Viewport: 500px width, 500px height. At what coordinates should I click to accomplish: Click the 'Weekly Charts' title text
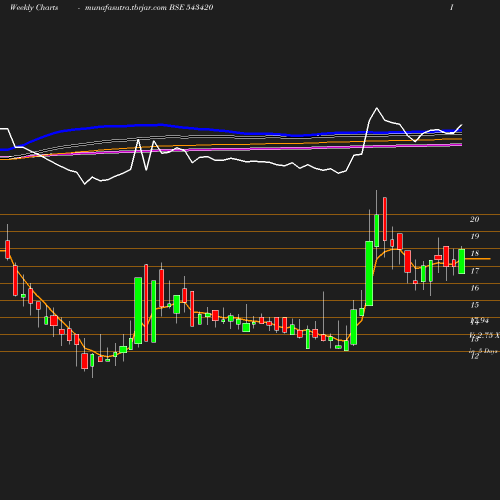click(x=34, y=8)
